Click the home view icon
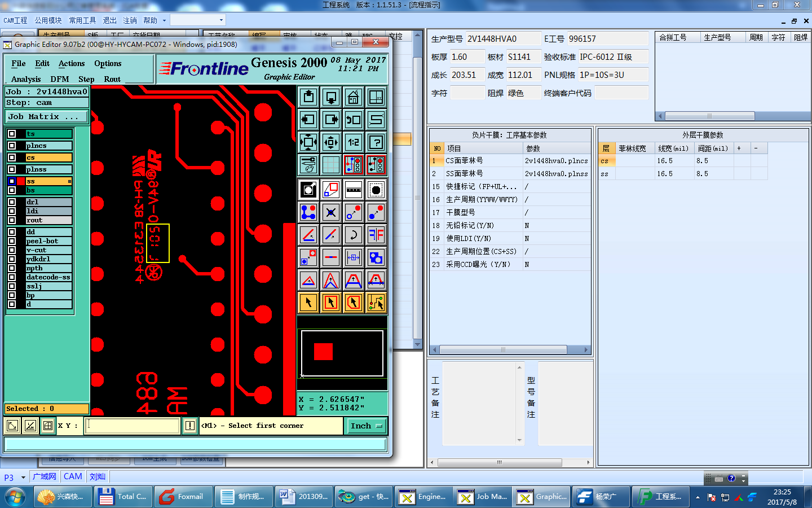812x508 pixels. [354, 97]
